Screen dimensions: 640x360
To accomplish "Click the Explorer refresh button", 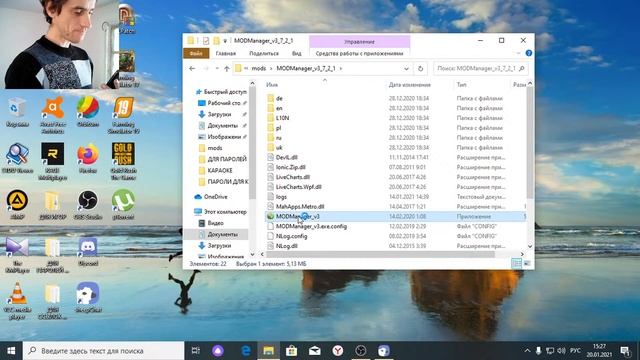I will click(420, 69).
